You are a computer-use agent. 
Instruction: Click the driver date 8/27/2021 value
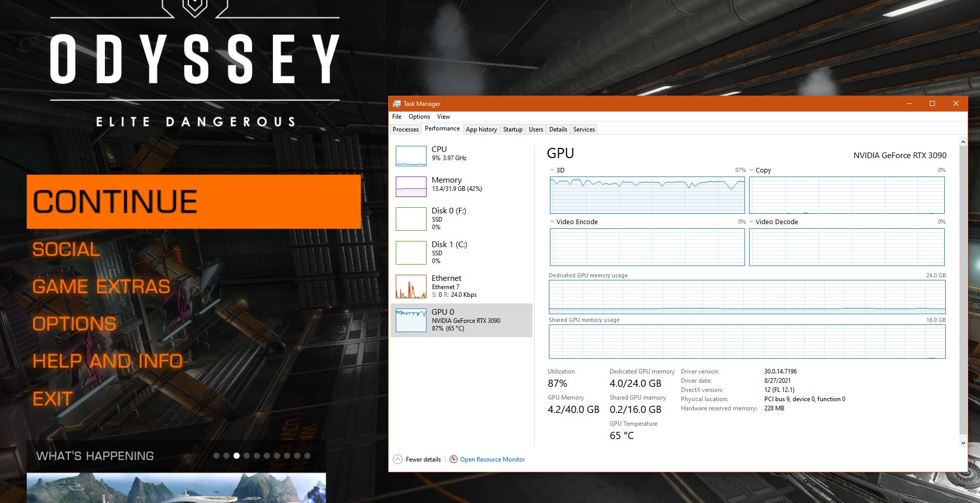click(777, 381)
